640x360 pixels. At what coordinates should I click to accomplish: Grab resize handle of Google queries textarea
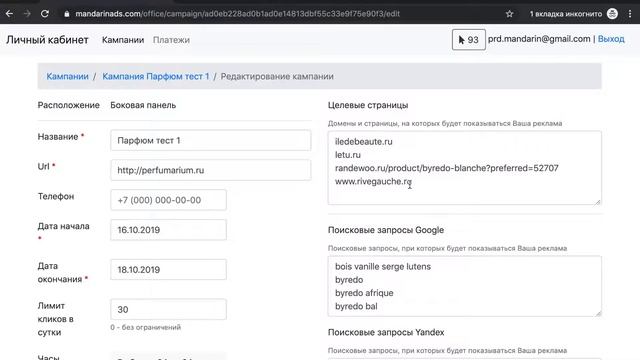(x=598, y=313)
